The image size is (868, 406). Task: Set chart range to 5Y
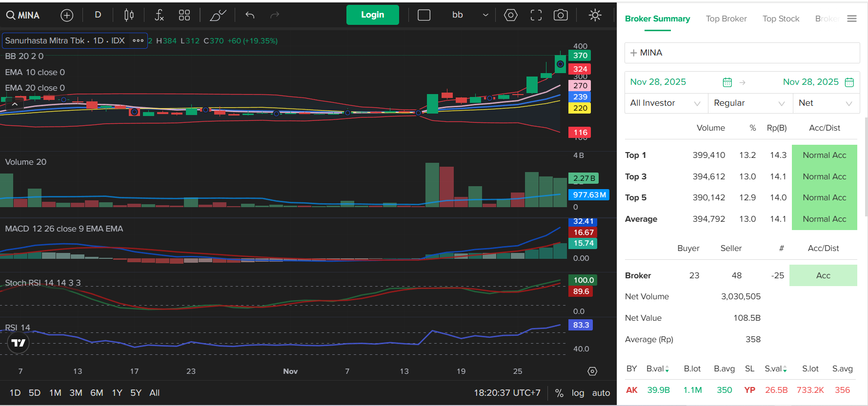point(136,393)
